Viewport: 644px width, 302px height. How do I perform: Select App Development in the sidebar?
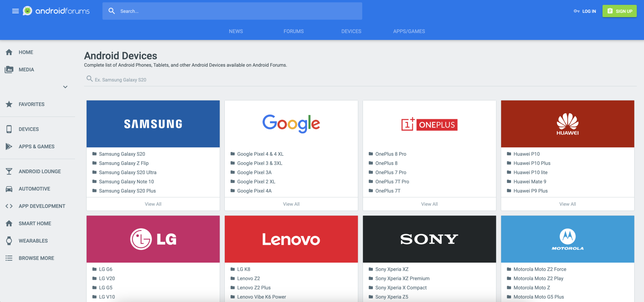coord(42,206)
